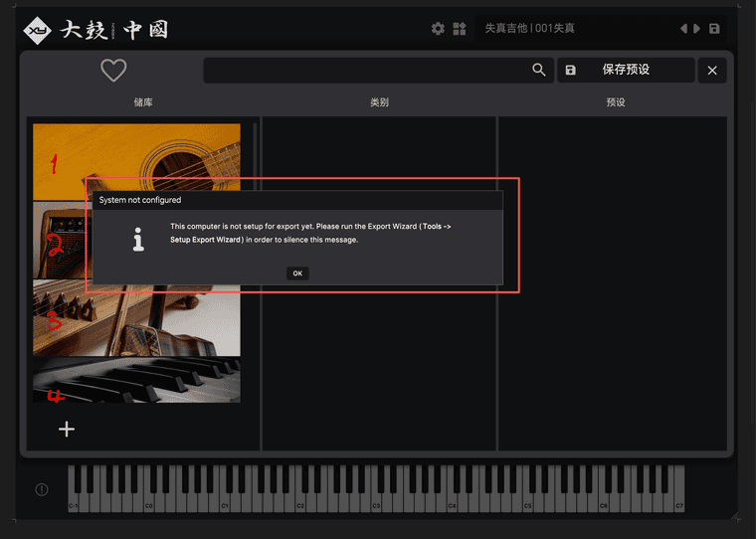Go to next preset with right arrow
Screen dimensions: 756x539
(696, 29)
